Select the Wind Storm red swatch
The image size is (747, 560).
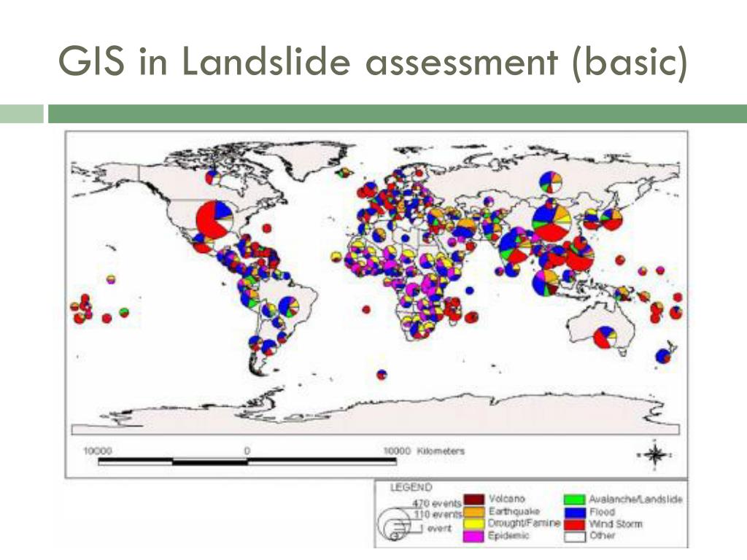(x=575, y=524)
